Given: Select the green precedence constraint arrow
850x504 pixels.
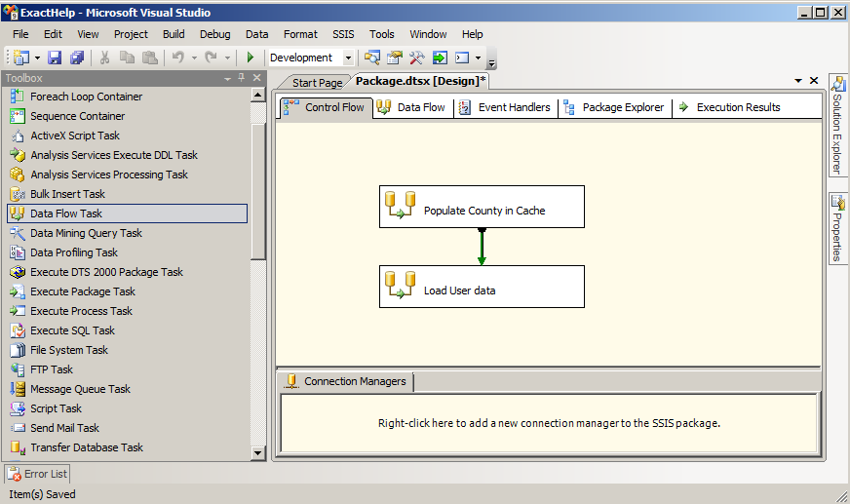Looking at the screenshot, I should pyautogui.click(x=482, y=247).
